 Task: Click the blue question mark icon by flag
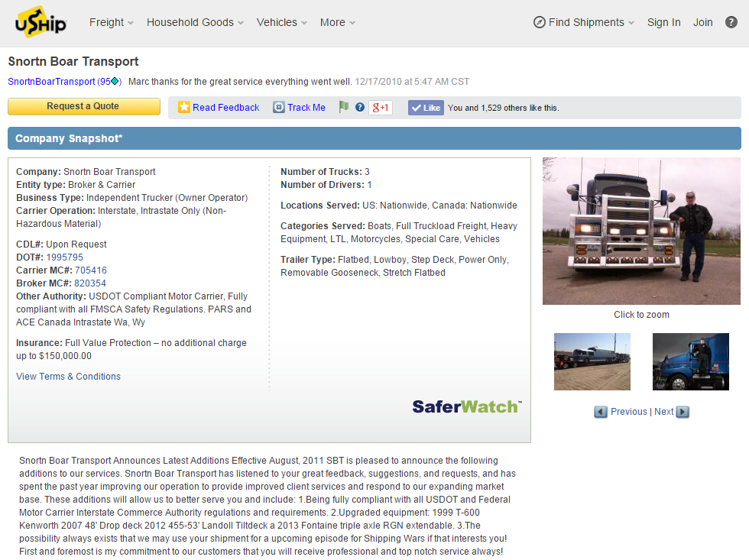(x=360, y=107)
